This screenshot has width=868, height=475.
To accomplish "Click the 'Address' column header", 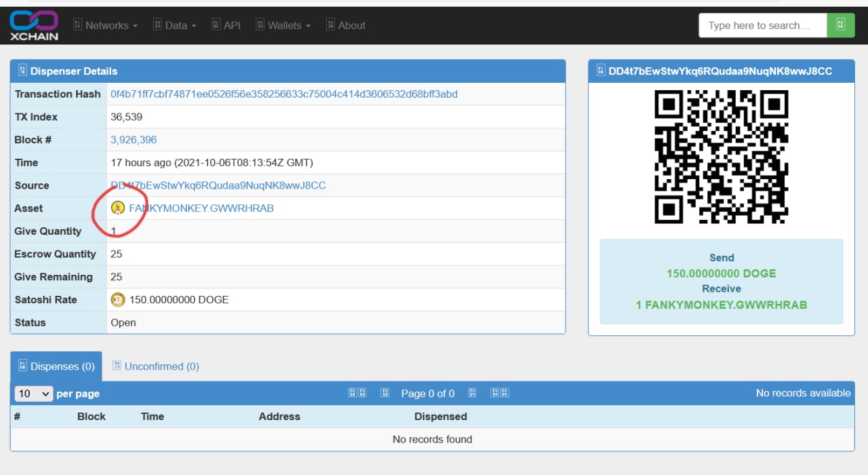I will click(x=279, y=417).
